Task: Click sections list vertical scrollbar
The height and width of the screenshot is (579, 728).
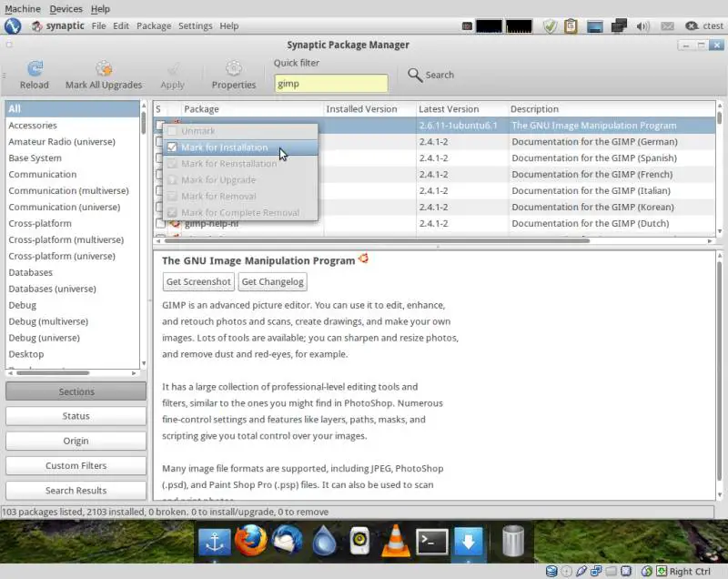Action: [x=144, y=123]
